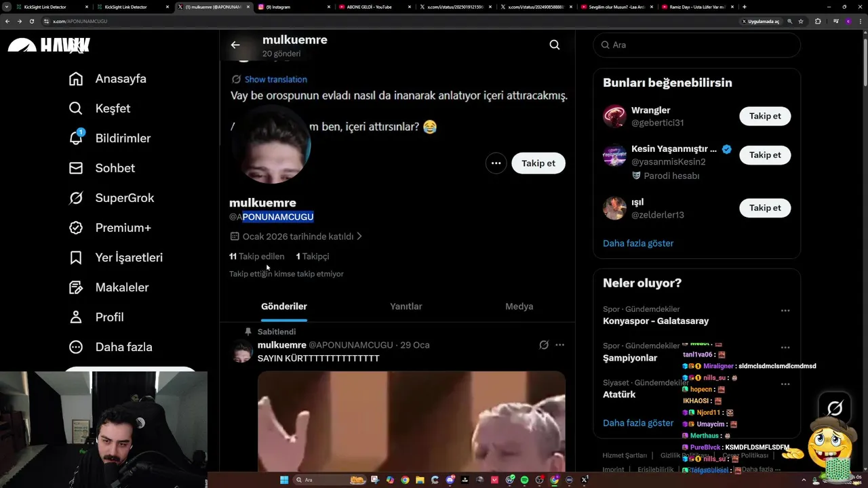The width and height of the screenshot is (868, 488).
Task: Open Spotify from the taskbar
Action: (x=525, y=480)
